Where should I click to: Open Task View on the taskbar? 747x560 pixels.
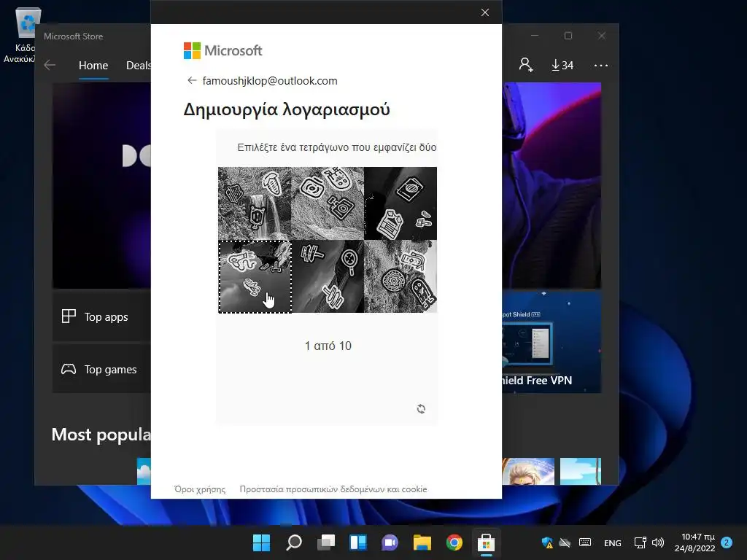tap(326, 542)
